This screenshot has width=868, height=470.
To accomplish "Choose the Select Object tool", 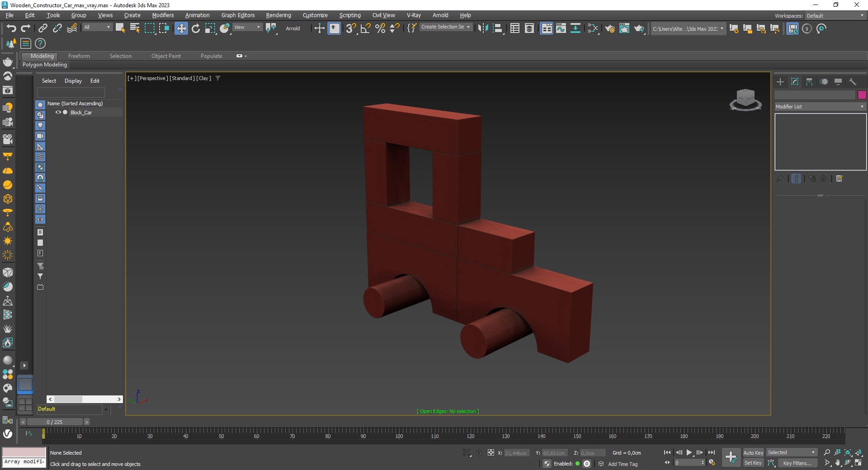I will tap(120, 28).
